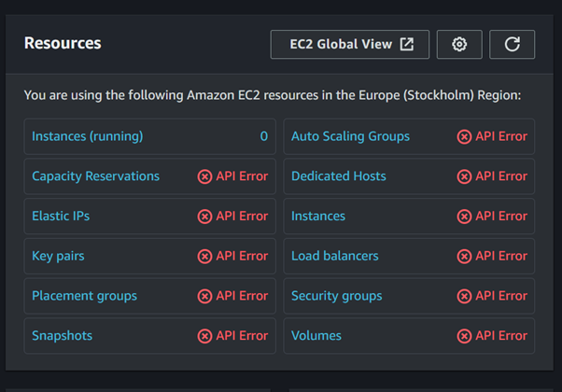Click API Error icon for Volumes

pos(464,336)
